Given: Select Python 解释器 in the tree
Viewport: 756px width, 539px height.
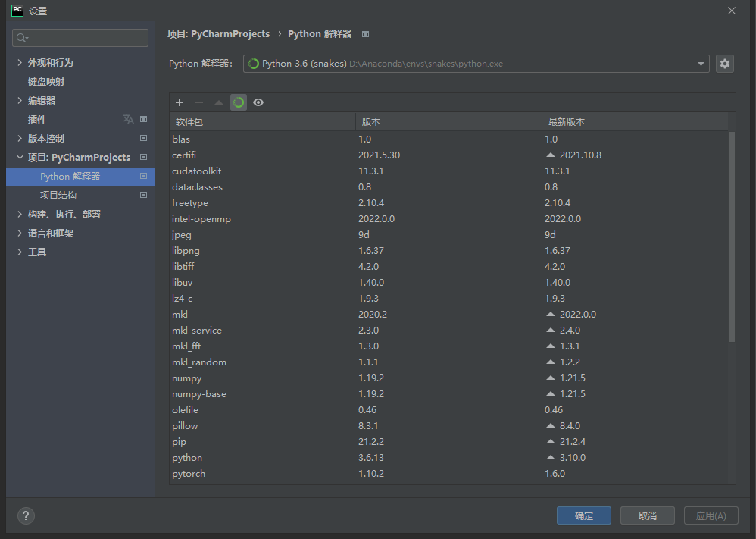Looking at the screenshot, I should point(80,177).
